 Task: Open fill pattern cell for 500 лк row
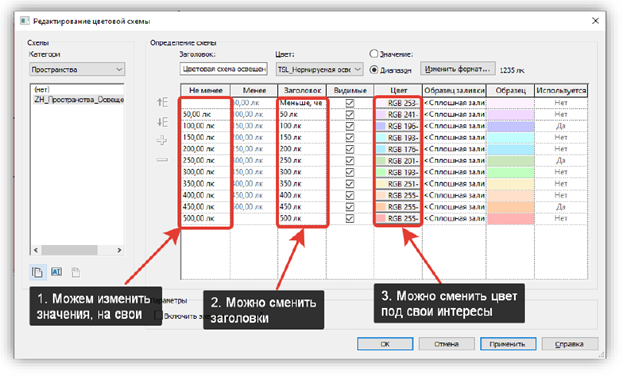pos(454,218)
